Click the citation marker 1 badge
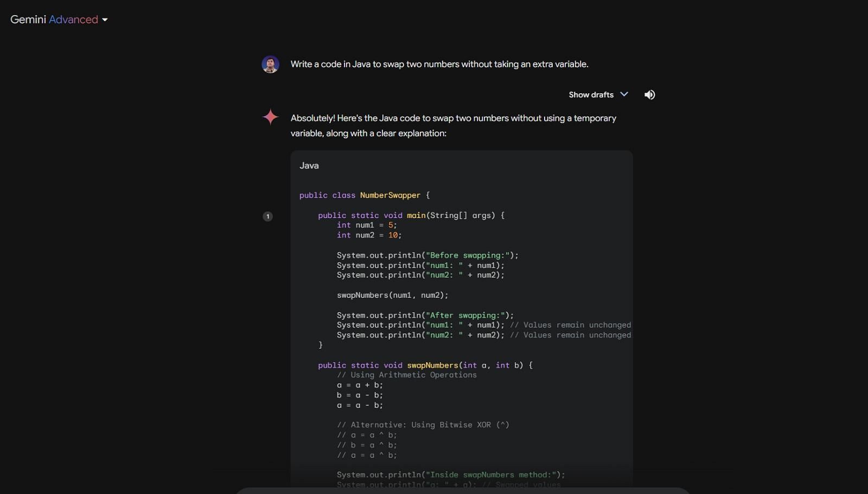 point(267,216)
